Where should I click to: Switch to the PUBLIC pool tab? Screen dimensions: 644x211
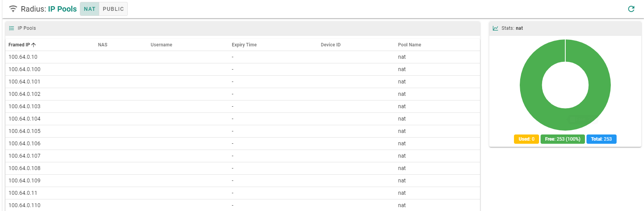tap(113, 9)
